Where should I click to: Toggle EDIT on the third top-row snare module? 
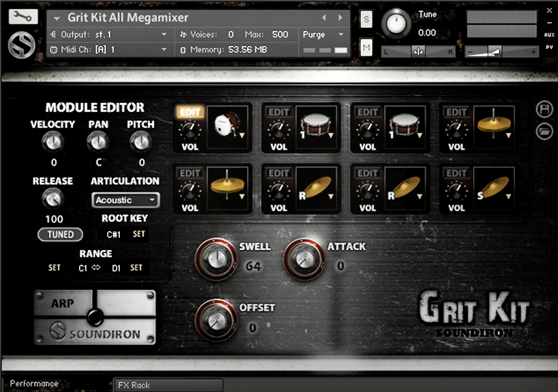(x=367, y=112)
